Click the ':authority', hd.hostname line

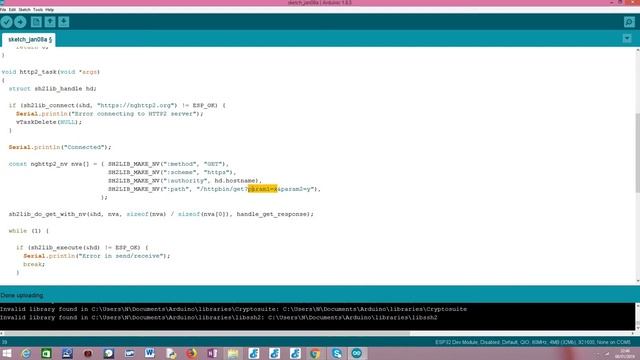tap(184, 181)
